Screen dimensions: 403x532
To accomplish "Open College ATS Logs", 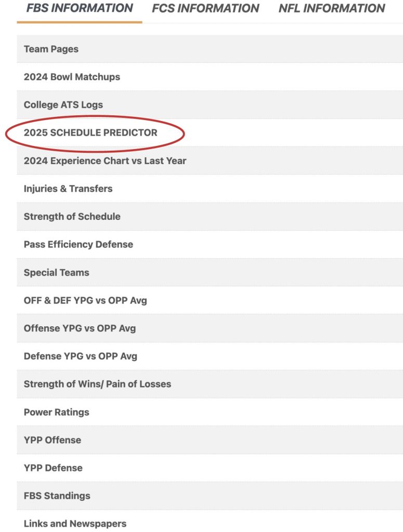I will click(x=63, y=105).
